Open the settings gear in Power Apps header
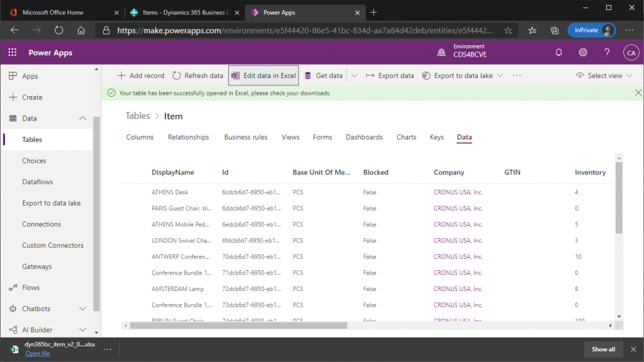The height and width of the screenshot is (362, 644). point(583,53)
